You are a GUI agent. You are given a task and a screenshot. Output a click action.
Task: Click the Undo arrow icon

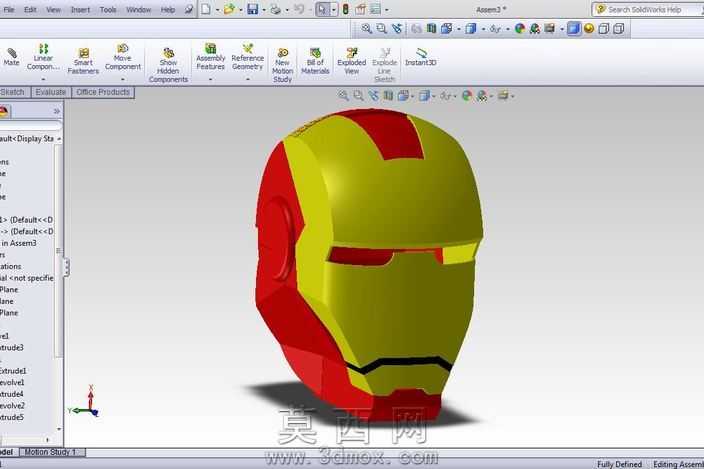[299, 9]
